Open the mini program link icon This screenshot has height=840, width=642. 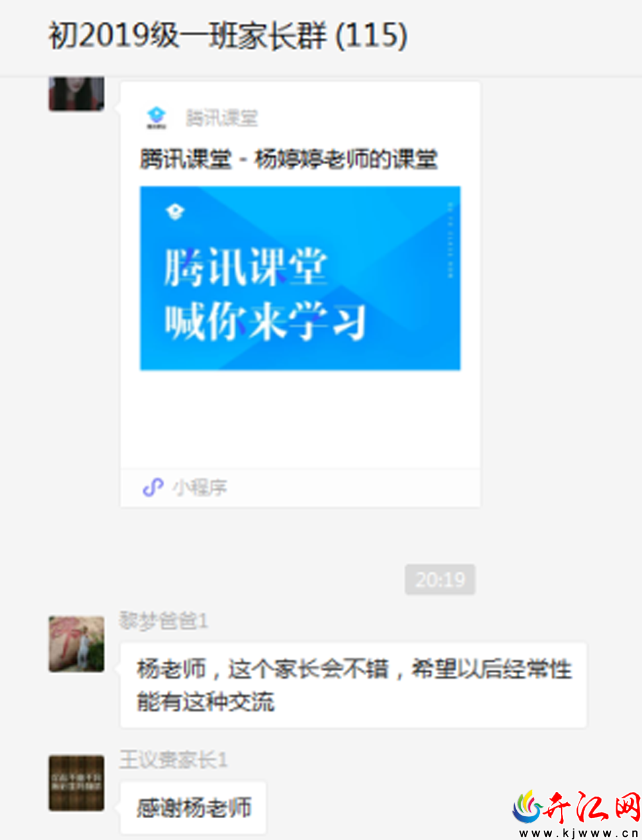coord(153,488)
